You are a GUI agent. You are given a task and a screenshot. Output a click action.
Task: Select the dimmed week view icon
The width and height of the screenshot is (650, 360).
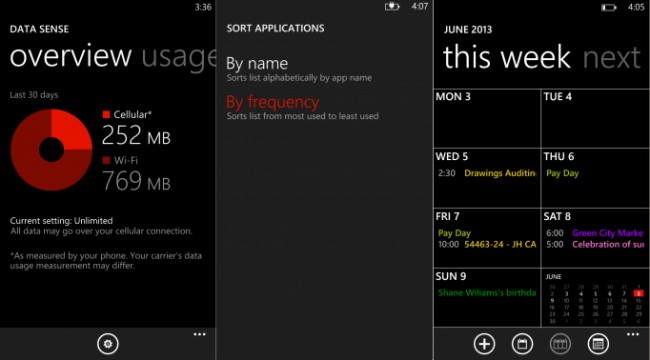click(x=560, y=344)
